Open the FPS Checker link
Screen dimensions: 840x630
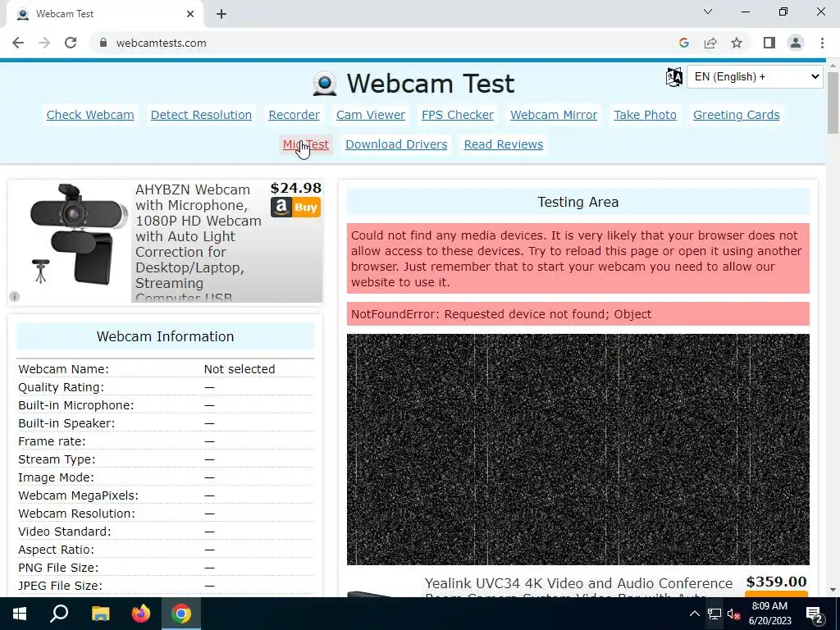click(458, 115)
